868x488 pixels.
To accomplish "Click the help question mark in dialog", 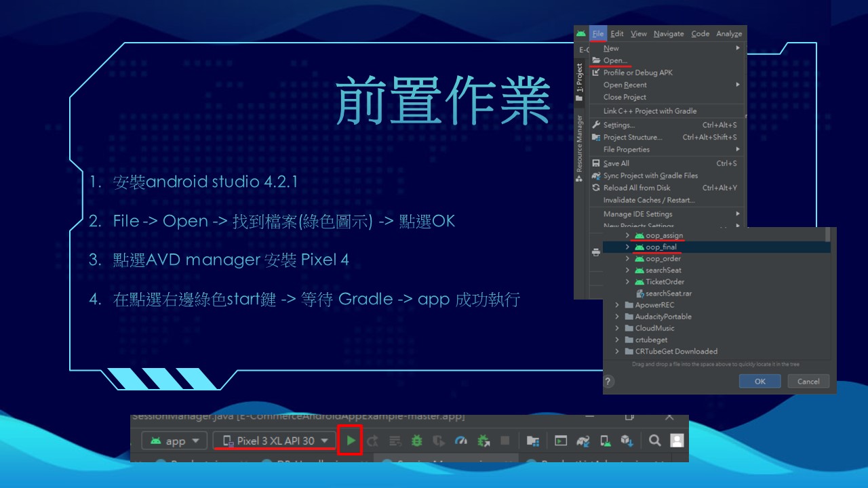I will [x=608, y=382].
